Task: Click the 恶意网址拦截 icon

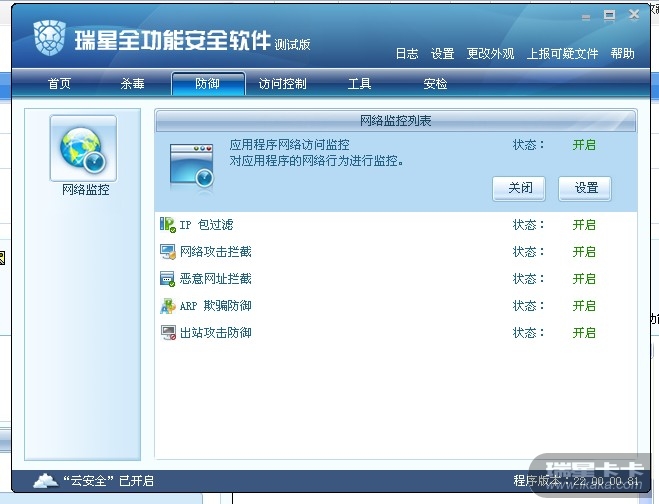Action: pyautogui.click(x=168, y=279)
